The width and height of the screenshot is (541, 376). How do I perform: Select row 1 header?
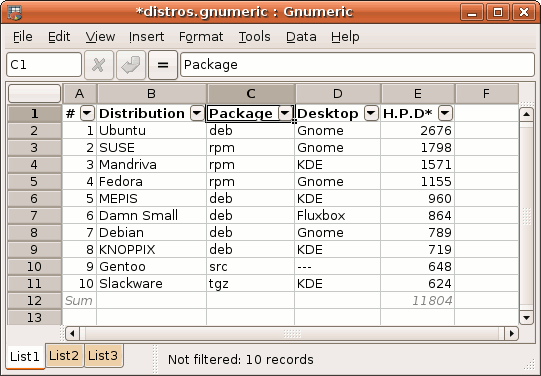point(35,113)
